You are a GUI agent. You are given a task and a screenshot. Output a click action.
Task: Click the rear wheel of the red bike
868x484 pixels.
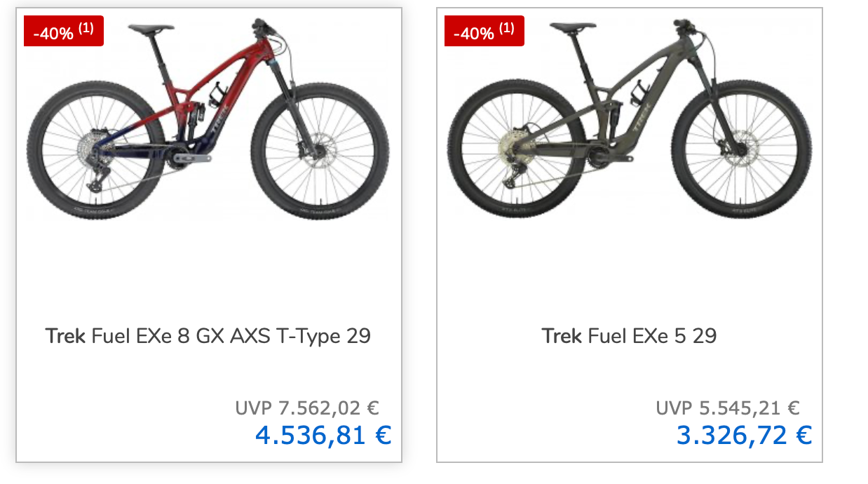point(88,149)
